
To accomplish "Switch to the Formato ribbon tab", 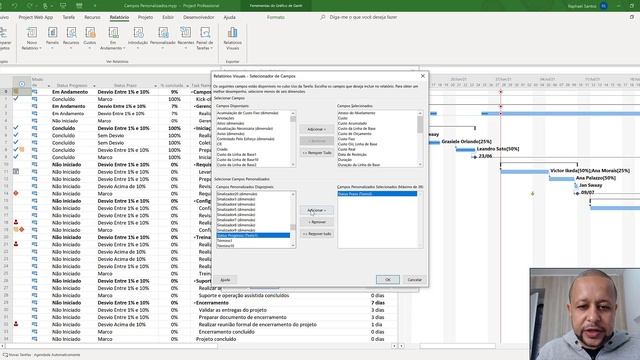I will tap(276, 17).
